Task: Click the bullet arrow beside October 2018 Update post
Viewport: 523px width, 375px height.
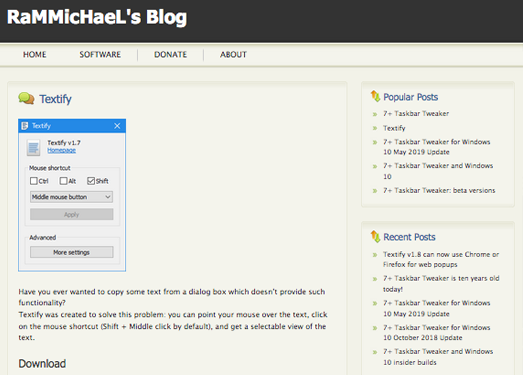Action: pos(375,328)
